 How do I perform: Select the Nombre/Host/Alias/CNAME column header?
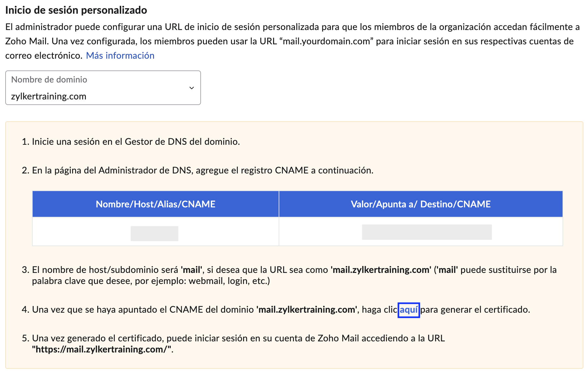(x=156, y=204)
